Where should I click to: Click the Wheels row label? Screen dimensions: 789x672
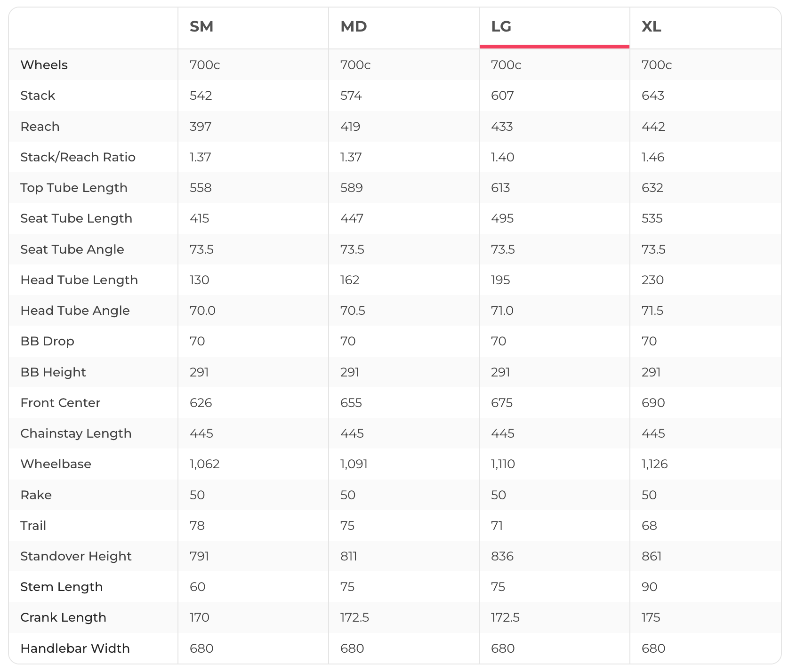[44, 65]
